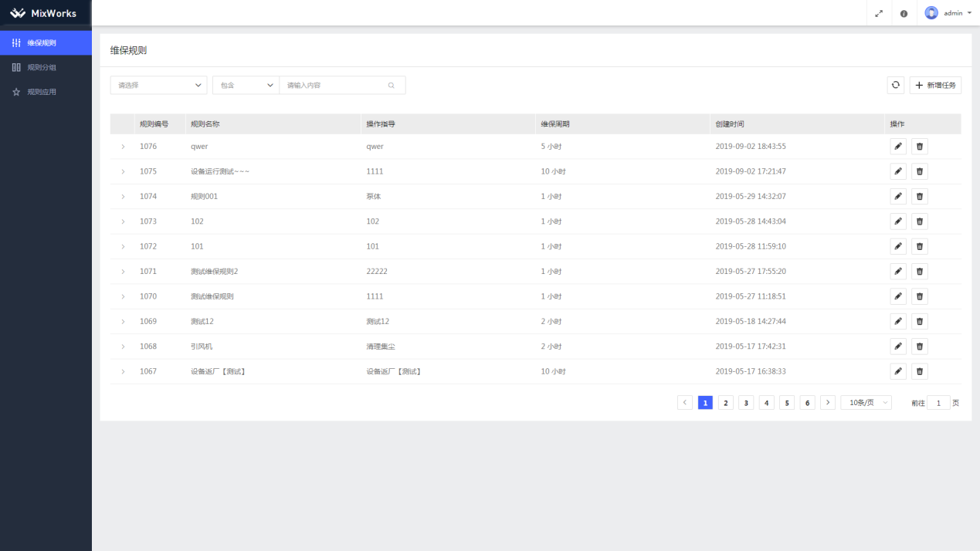Viewport: 980px width, 551px height.
Task: Click the 前往 page number input field
Action: tap(938, 403)
